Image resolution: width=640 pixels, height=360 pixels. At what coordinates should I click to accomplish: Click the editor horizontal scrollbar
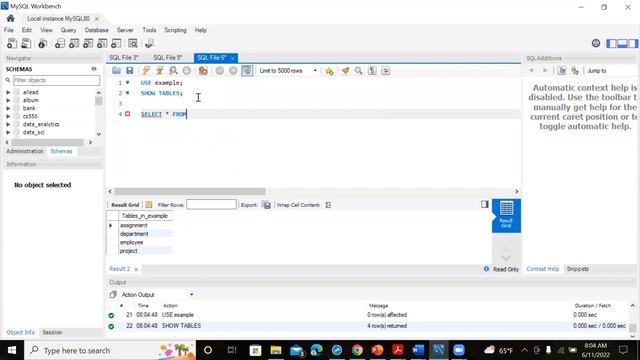(190, 191)
